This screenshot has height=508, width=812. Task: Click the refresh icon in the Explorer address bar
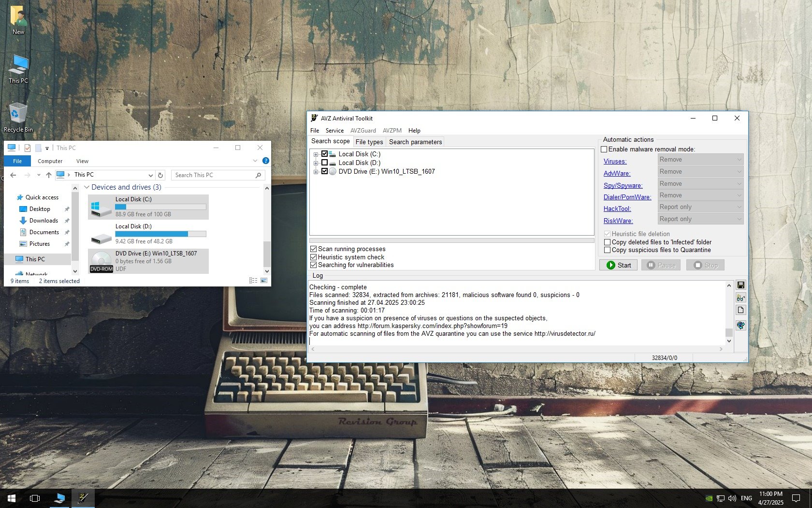click(160, 175)
